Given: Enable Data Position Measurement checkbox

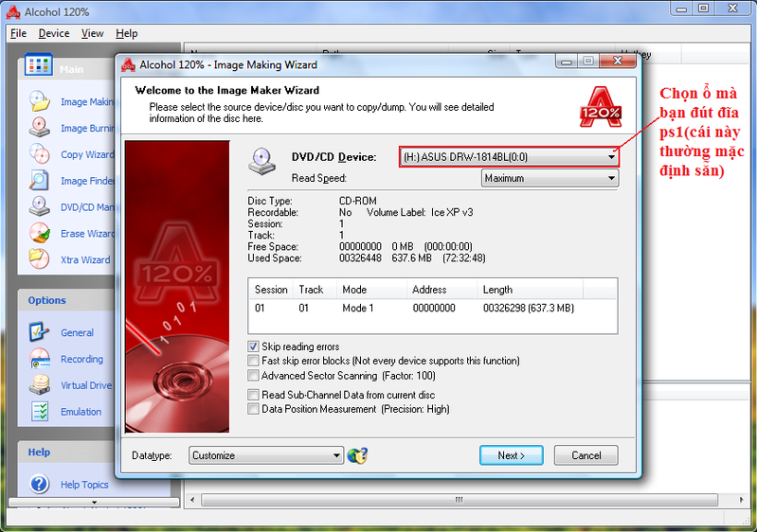Looking at the screenshot, I should pyautogui.click(x=253, y=409).
